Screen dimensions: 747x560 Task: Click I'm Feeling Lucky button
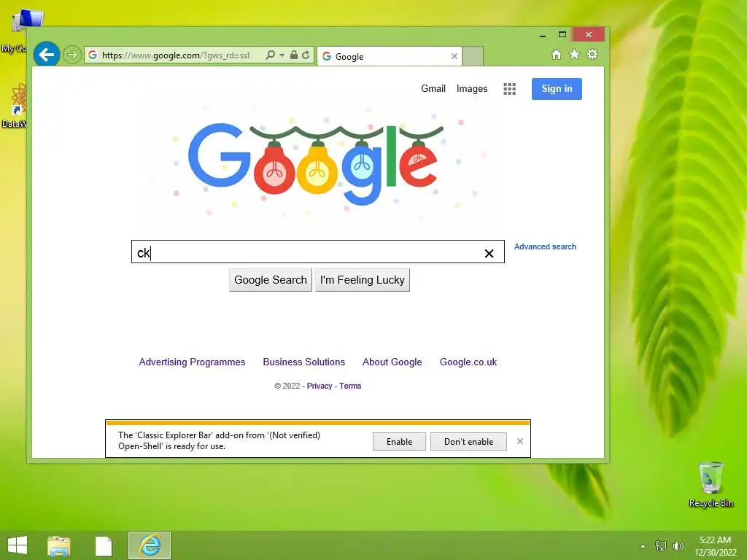(x=362, y=280)
